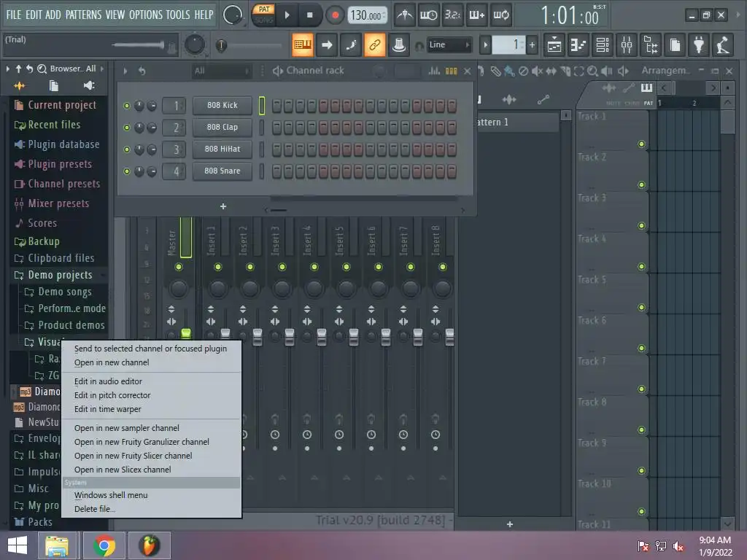
Task: Click Master volume fader in mixer
Action: coord(186,333)
